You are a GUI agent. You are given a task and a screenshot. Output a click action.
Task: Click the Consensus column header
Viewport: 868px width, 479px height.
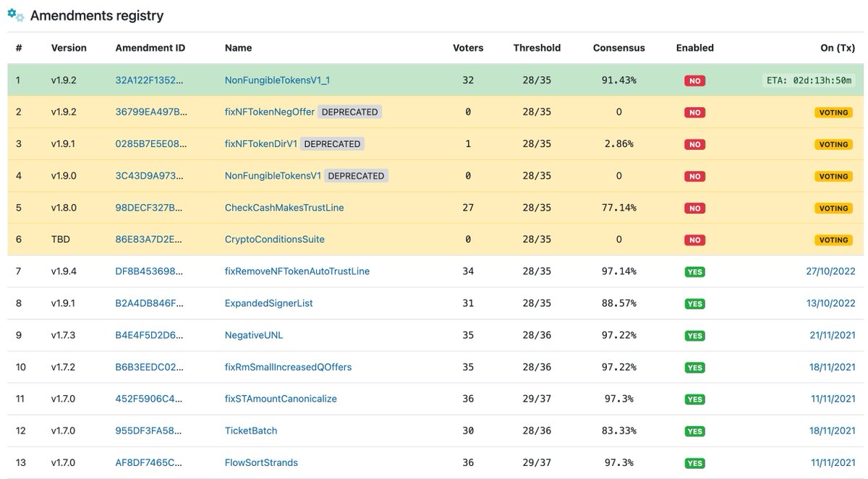619,48
